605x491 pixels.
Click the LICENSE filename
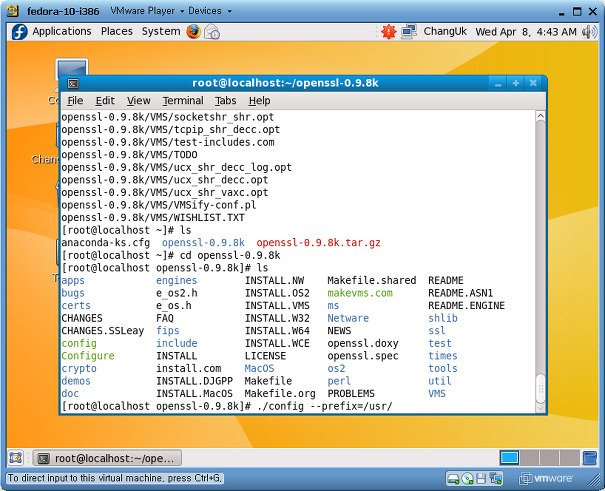[265, 356]
